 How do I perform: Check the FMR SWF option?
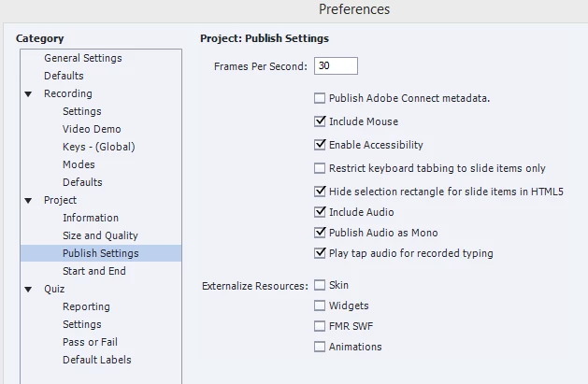click(320, 326)
